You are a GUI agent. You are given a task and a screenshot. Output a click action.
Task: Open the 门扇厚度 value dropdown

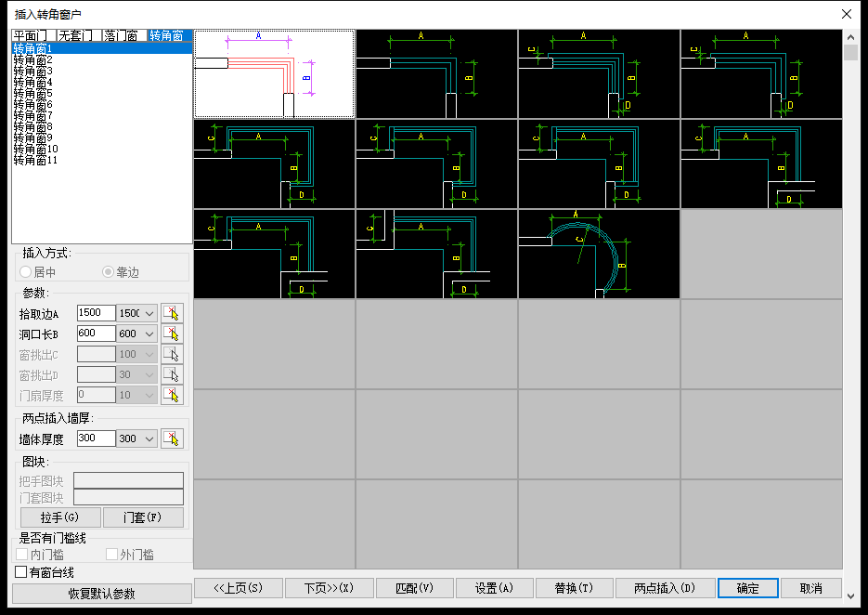click(x=149, y=396)
